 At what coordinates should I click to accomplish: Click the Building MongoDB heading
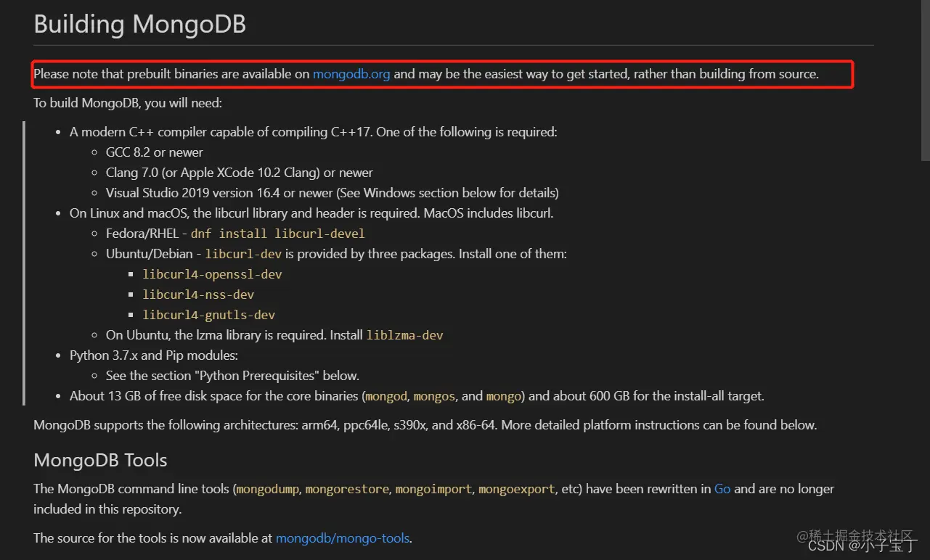[x=140, y=24]
